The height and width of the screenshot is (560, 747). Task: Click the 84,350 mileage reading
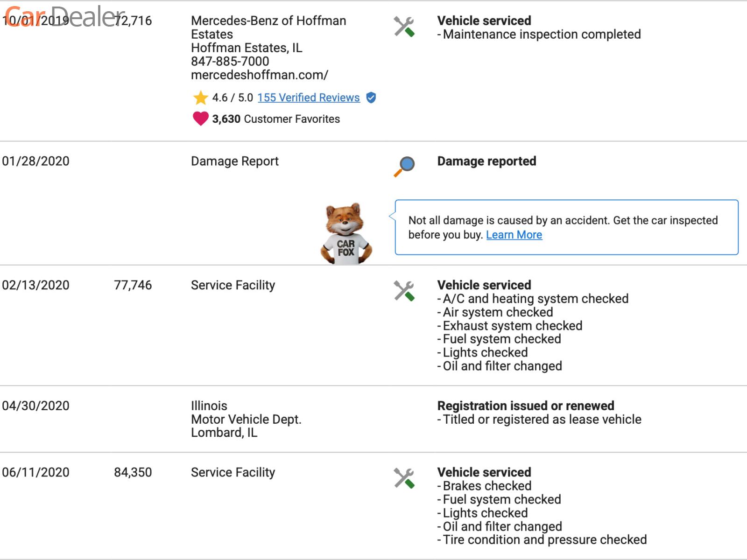pos(133,472)
